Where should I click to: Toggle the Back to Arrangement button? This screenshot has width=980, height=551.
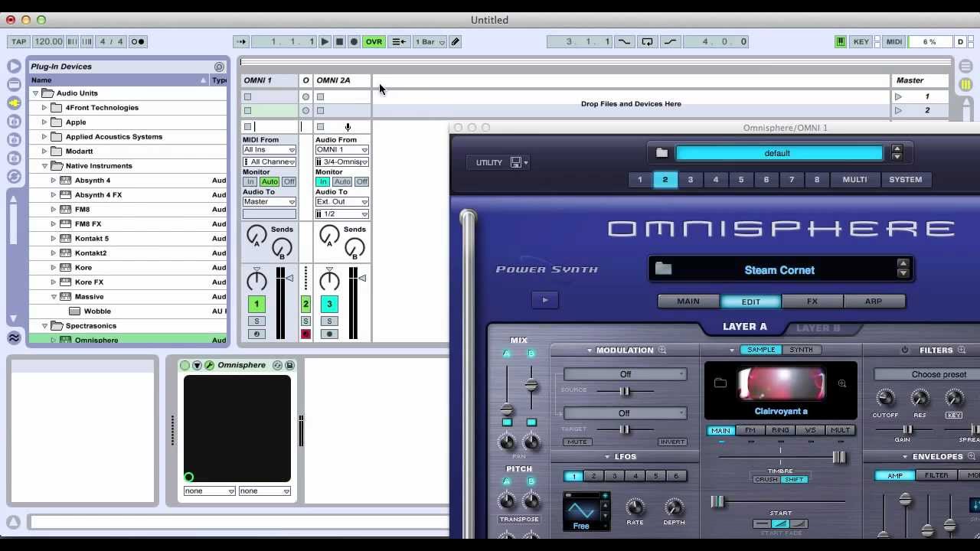pos(399,42)
